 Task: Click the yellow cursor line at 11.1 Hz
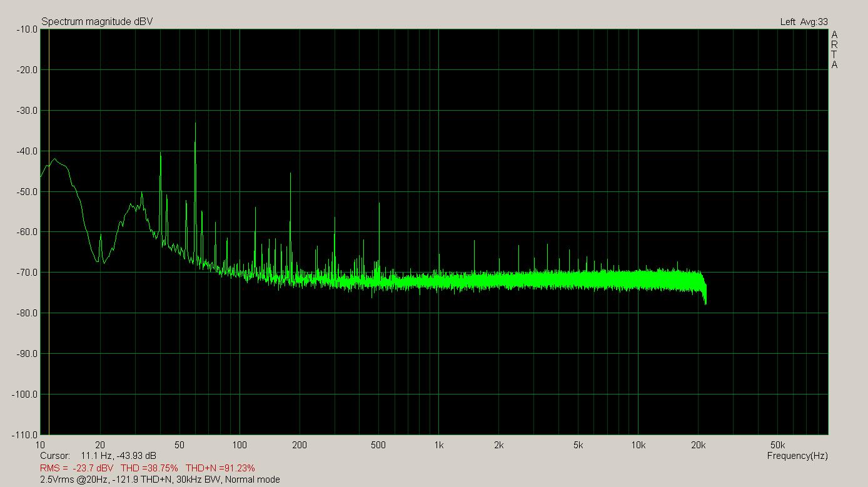[49, 231]
